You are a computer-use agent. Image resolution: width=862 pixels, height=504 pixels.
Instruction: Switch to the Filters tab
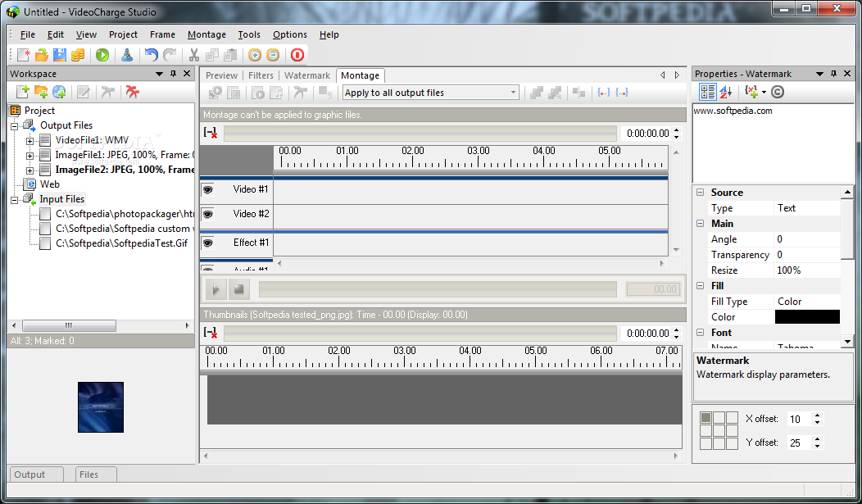click(x=261, y=75)
